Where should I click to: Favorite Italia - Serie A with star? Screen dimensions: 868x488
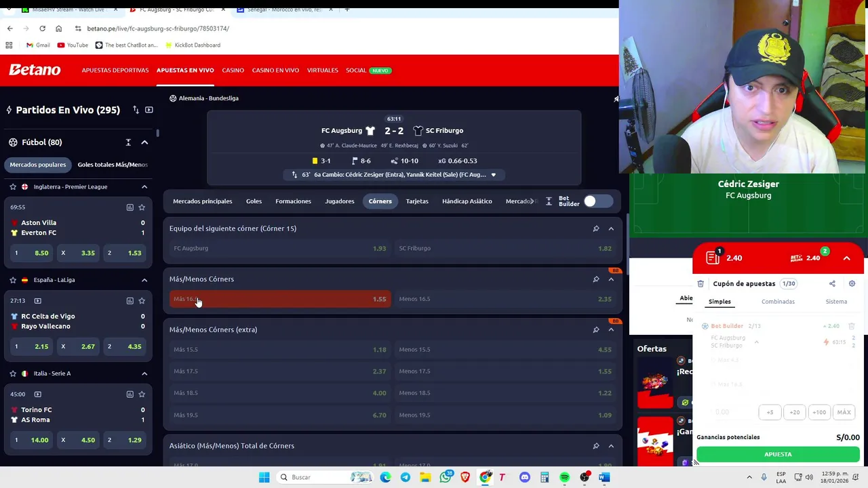click(13, 373)
